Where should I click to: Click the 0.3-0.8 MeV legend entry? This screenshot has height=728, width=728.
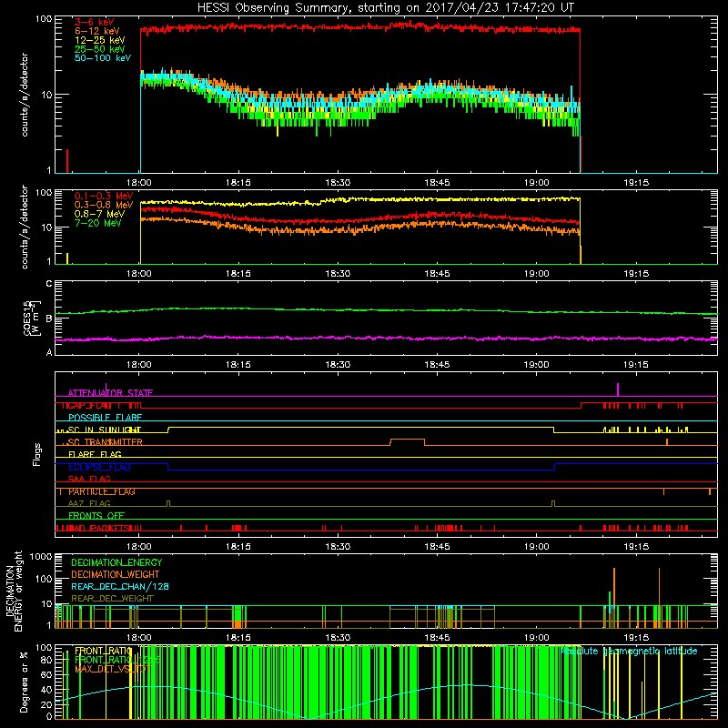coord(104,206)
